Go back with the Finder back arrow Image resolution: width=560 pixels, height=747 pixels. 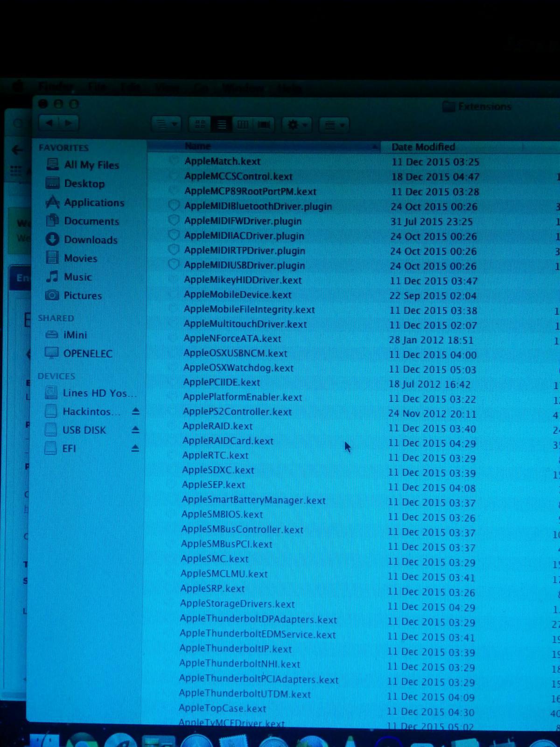point(49,123)
